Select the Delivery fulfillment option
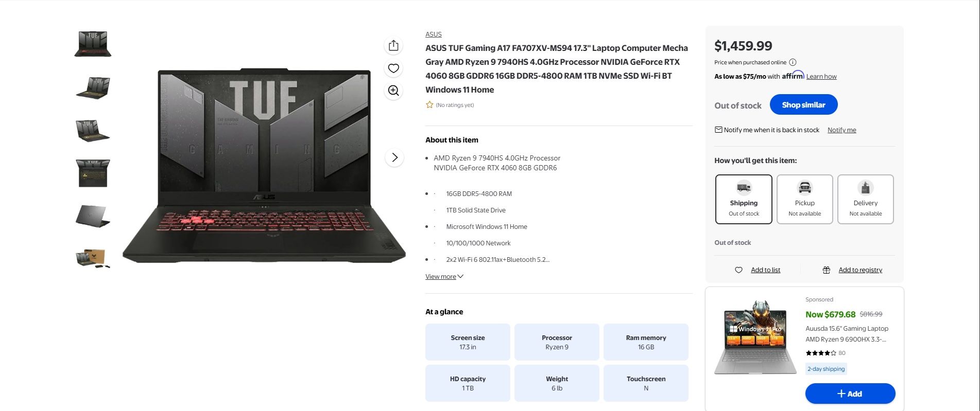 point(866,199)
